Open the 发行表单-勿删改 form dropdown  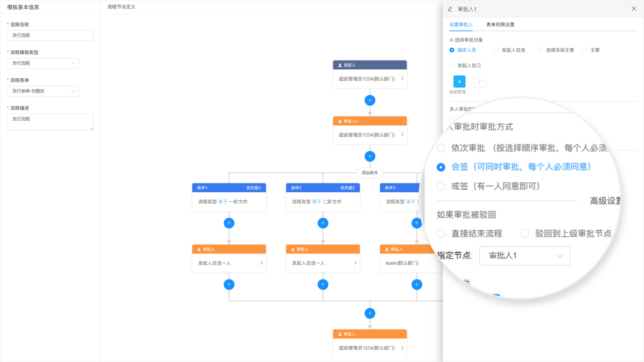(43, 91)
